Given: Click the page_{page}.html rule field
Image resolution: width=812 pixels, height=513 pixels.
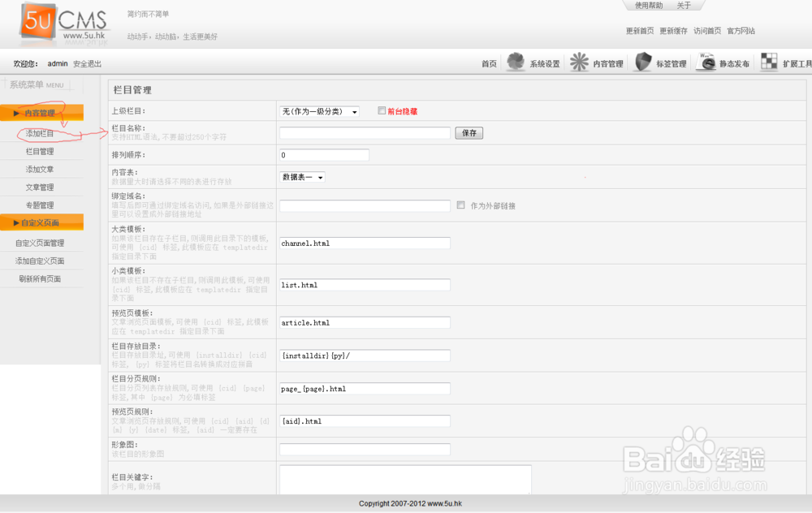Looking at the screenshot, I should (x=365, y=388).
